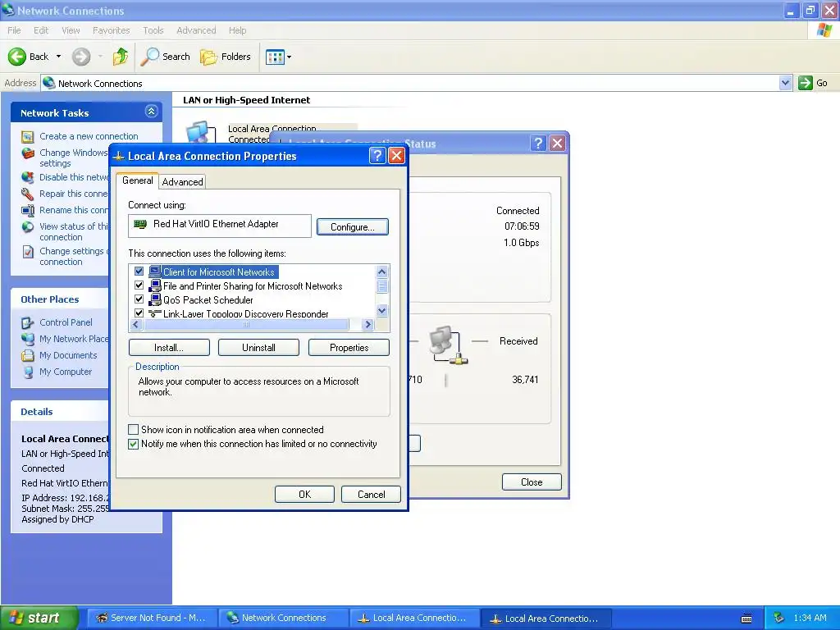The width and height of the screenshot is (840, 630).
Task: Click the Disable this network device icon
Action: click(28, 177)
